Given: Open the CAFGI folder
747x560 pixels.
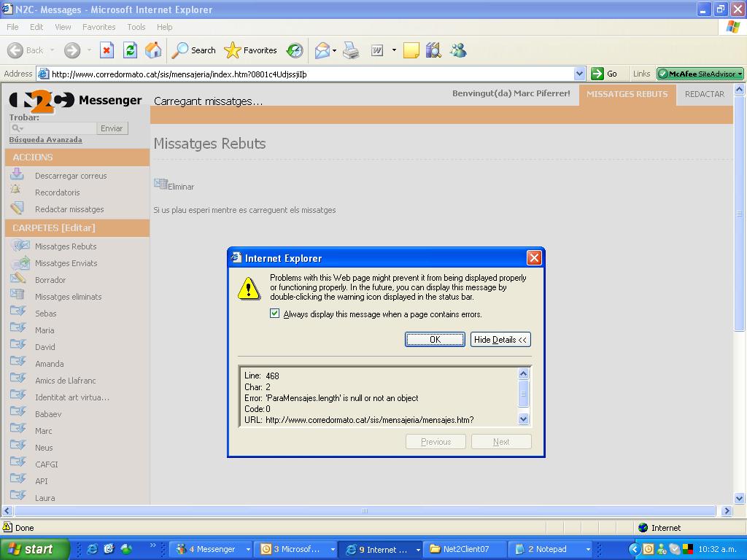Looking at the screenshot, I should click(46, 464).
